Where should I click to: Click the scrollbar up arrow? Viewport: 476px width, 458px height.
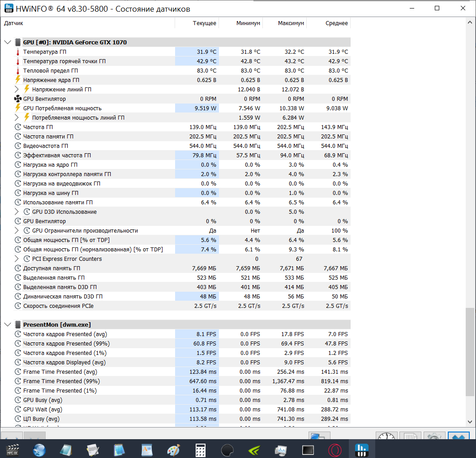coord(470,22)
